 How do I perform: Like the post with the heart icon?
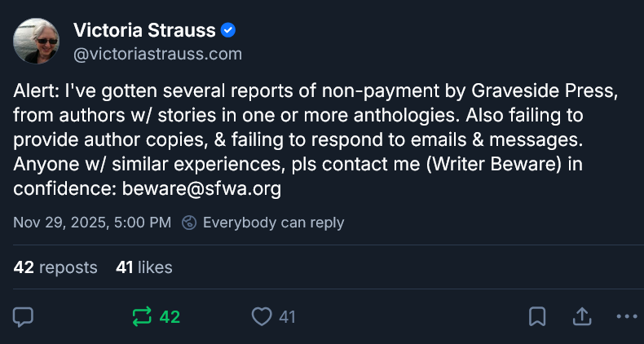(261, 316)
